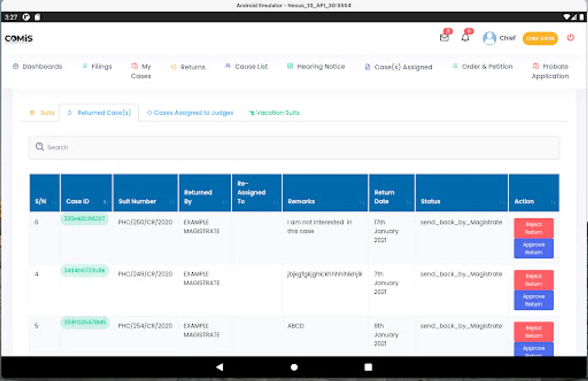This screenshot has width=588, height=381.
Task: Click the remark in the PHC/249/CR/2020 row
Action: click(325, 274)
